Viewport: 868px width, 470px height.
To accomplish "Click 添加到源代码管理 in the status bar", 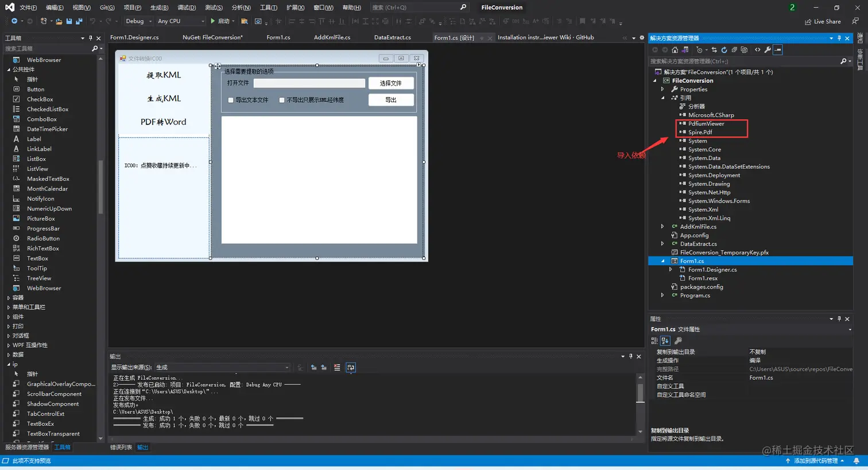I will coord(815,461).
